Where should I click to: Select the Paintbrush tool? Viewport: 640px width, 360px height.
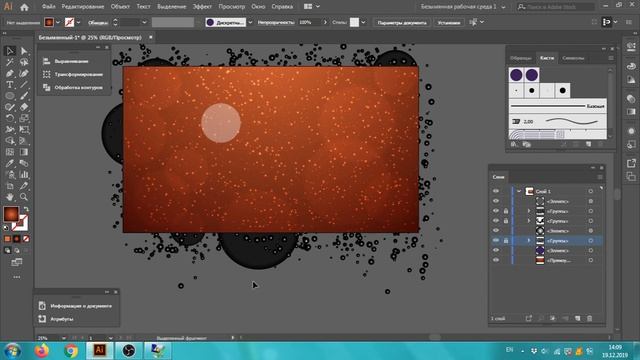click(24, 96)
